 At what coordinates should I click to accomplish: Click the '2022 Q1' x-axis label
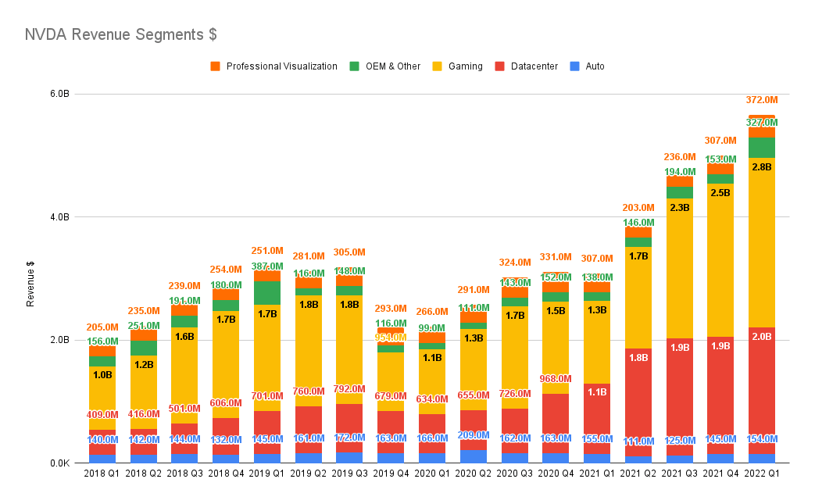[x=762, y=474]
